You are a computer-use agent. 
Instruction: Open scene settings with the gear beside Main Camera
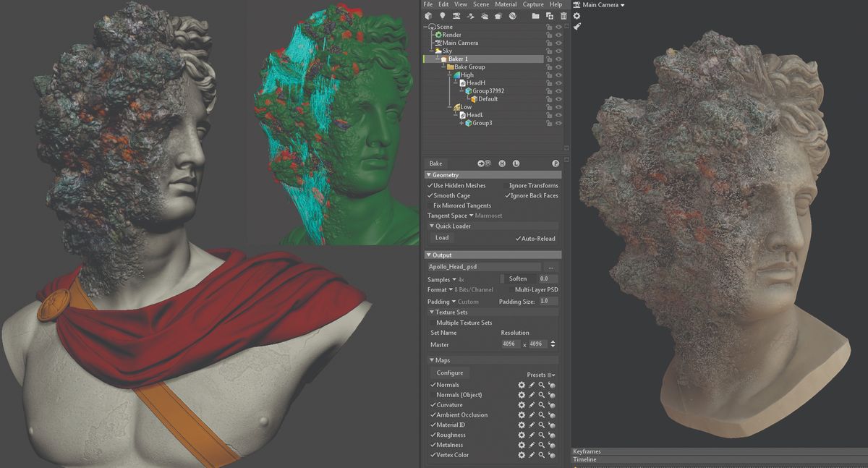576,15
